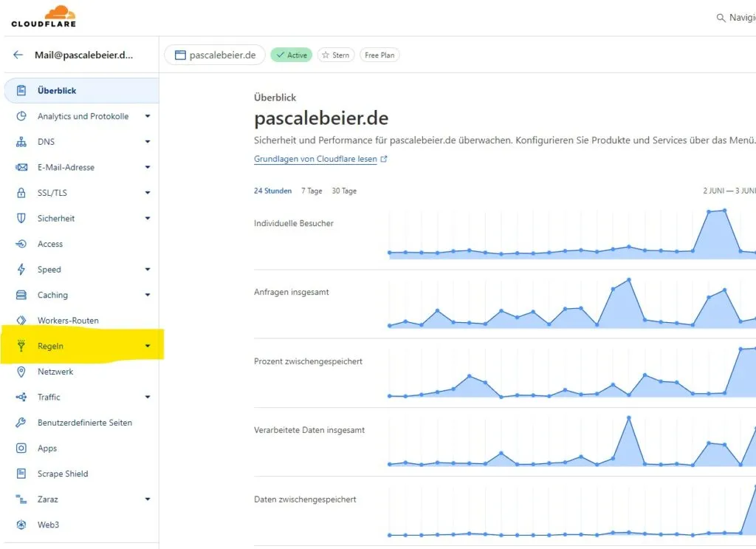Open the Scrape Shield menu item
Image resolution: width=756 pixels, height=549 pixels.
click(63, 474)
